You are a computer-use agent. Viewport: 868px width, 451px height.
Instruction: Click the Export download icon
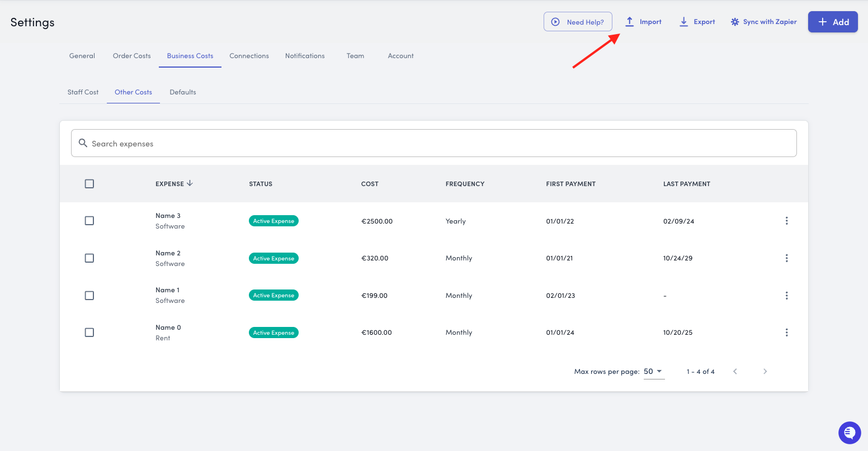tap(683, 22)
